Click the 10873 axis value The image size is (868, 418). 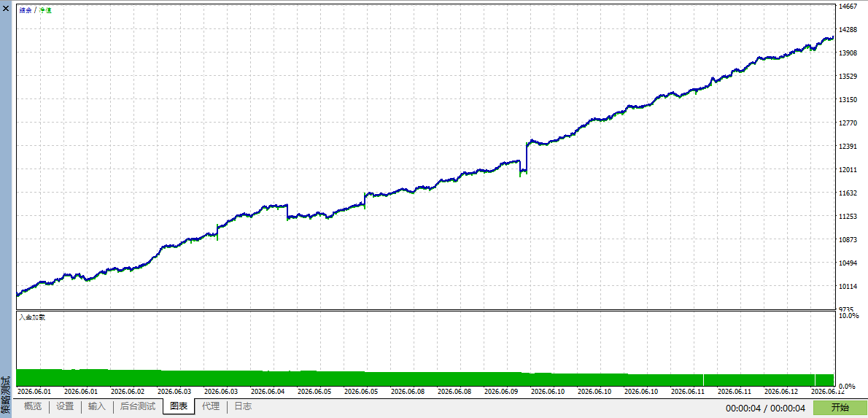tap(849, 240)
